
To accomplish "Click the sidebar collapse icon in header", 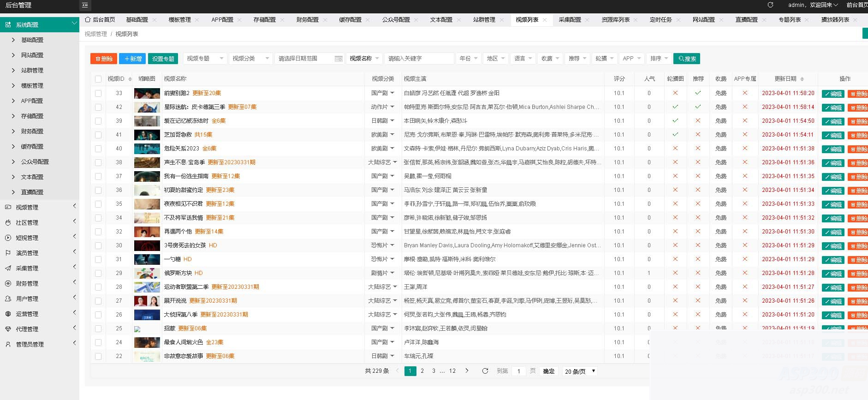I will tap(85, 6).
